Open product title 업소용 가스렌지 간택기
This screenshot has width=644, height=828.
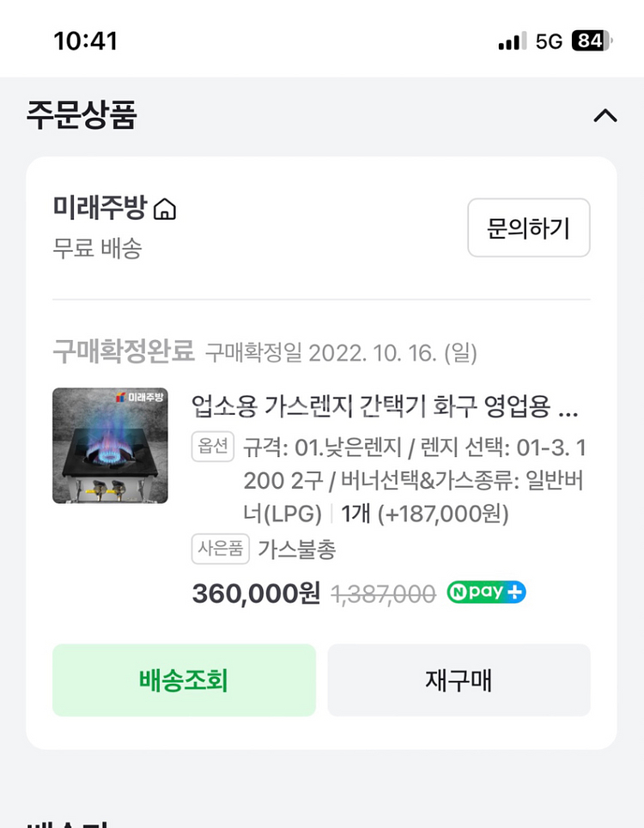385,405
